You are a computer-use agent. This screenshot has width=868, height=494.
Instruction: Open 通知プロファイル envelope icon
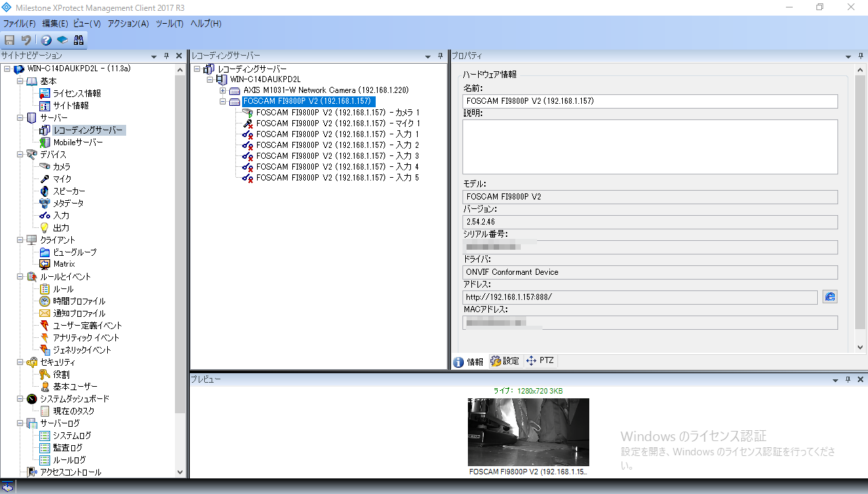tap(45, 313)
